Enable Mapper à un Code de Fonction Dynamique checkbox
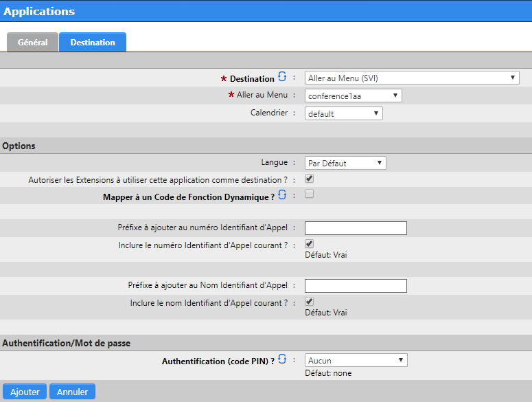532x402 pixels. (309, 194)
